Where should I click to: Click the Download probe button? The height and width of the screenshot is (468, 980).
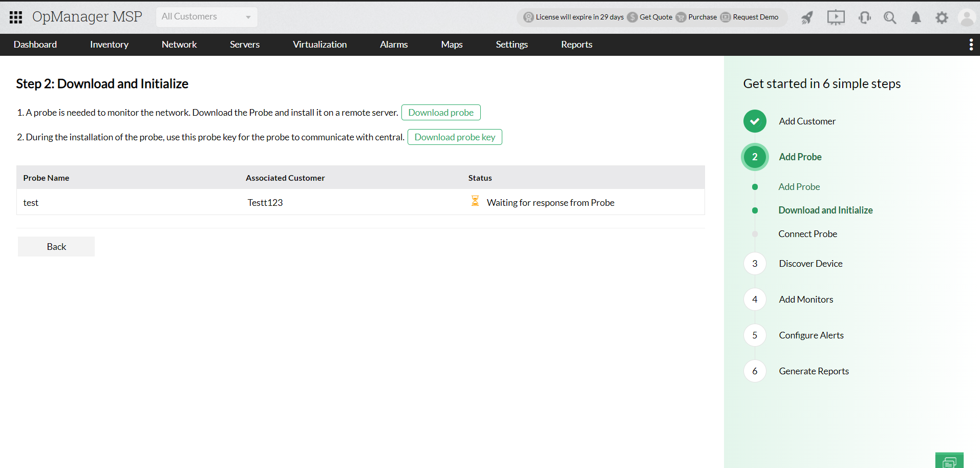[x=441, y=112]
